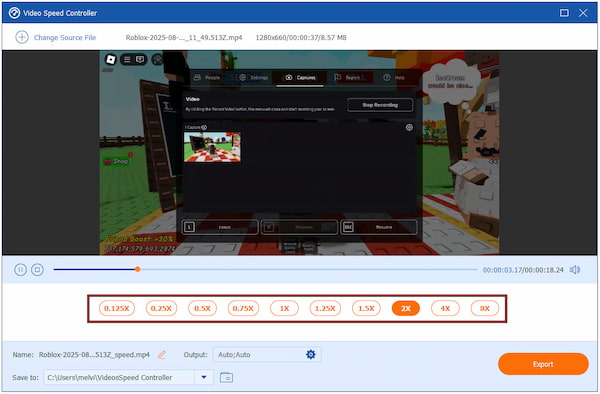Select the highlighted 2X speed
The width and height of the screenshot is (600, 394).
[406, 308]
